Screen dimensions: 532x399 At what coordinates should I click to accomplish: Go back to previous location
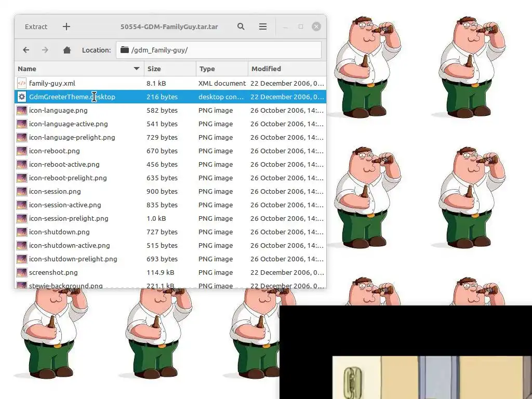[26, 50]
